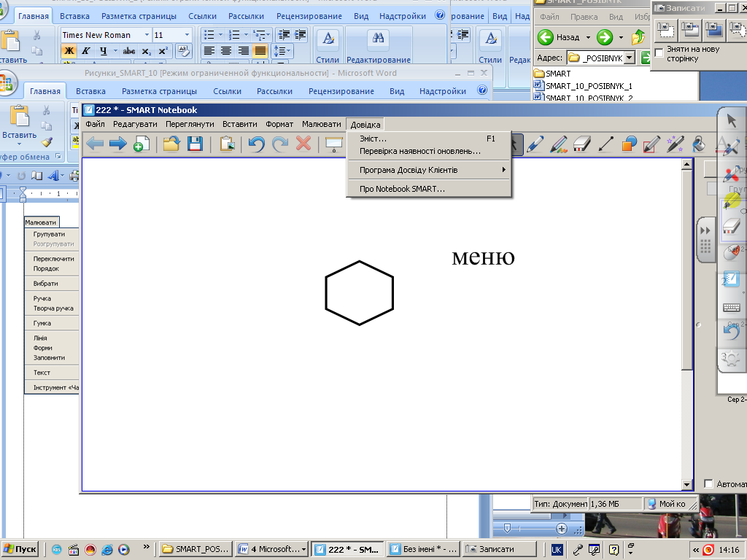Viewport: 747px width, 560px height.
Task: Click the UK language indicator in tray
Action: [557, 550]
